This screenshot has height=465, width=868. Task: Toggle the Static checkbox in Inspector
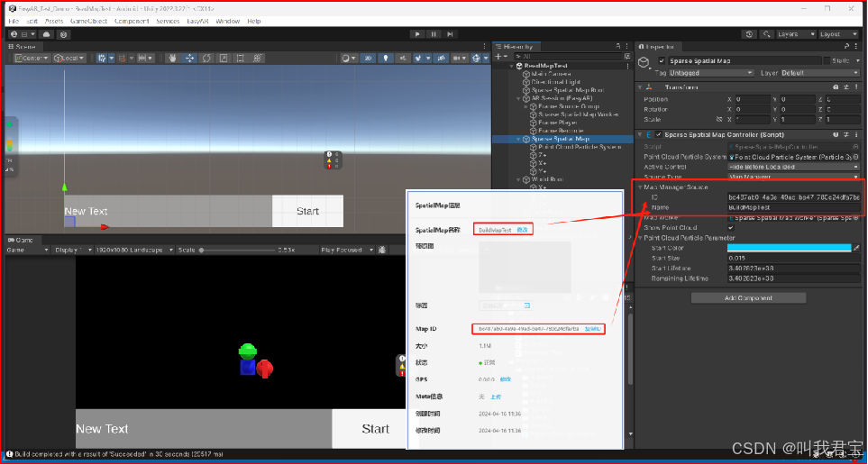tap(827, 61)
